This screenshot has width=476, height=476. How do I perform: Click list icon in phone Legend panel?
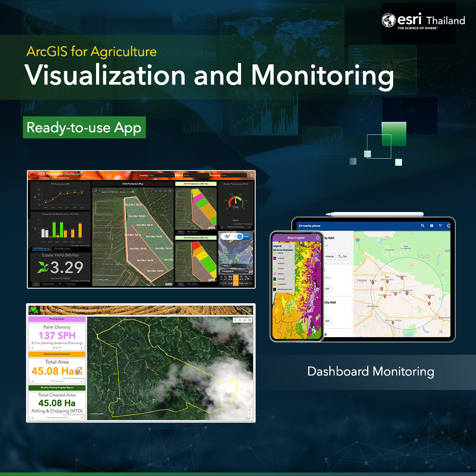tap(290, 246)
